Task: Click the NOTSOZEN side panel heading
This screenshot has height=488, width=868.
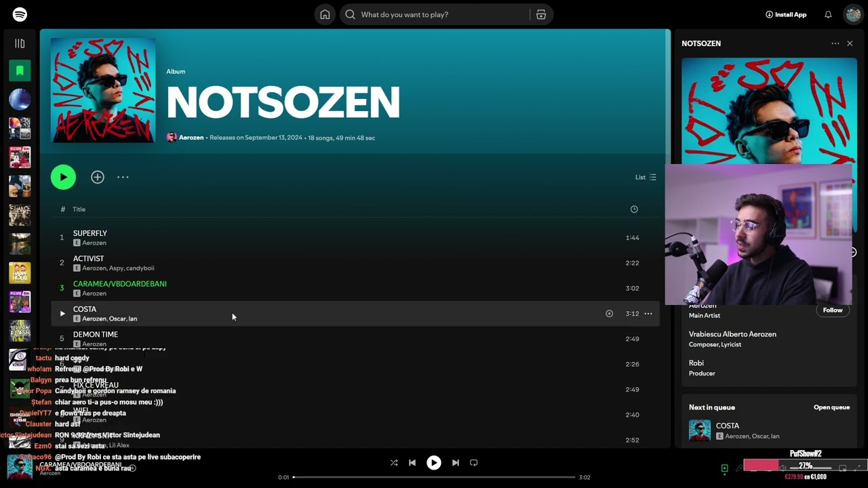Action: [x=701, y=43]
